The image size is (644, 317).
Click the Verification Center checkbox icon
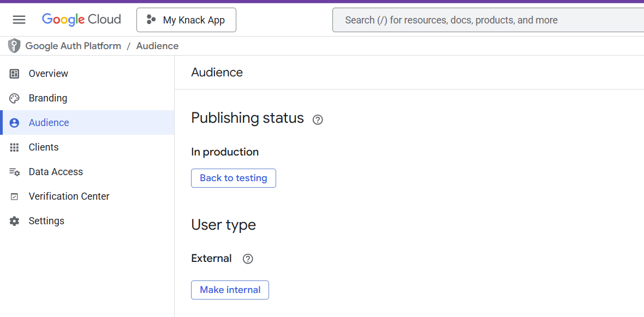(x=14, y=196)
